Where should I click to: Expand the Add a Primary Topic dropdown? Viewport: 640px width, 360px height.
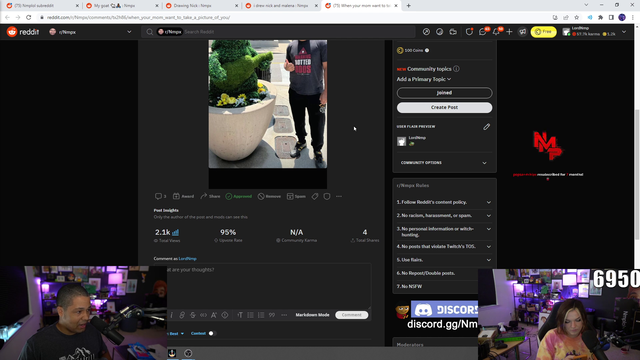[x=424, y=79]
